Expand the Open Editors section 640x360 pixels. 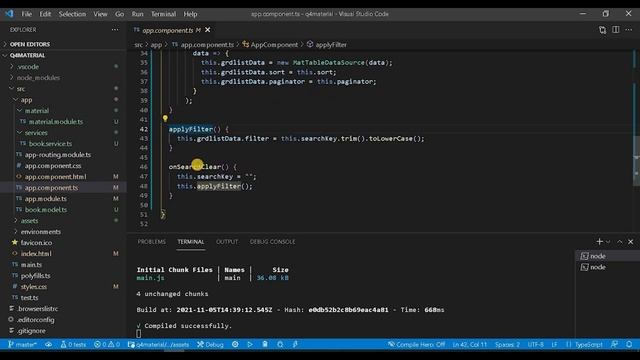coord(63,44)
